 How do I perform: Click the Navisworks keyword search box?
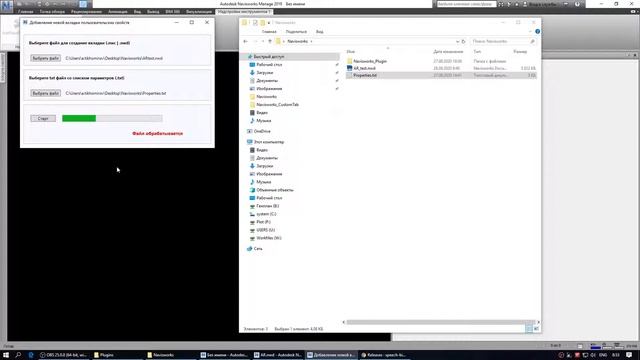point(466,4)
